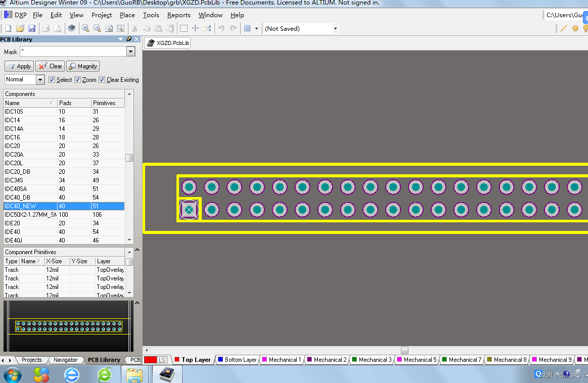Click the Move selection icon
This screenshot has height=383, width=588.
(195, 28)
